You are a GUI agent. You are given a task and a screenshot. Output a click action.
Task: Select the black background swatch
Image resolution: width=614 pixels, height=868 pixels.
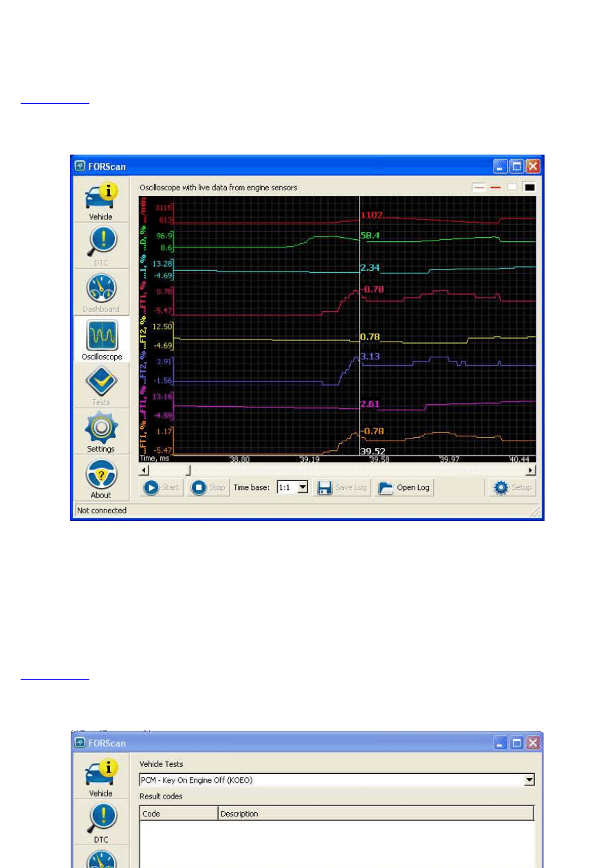[529, 187]
